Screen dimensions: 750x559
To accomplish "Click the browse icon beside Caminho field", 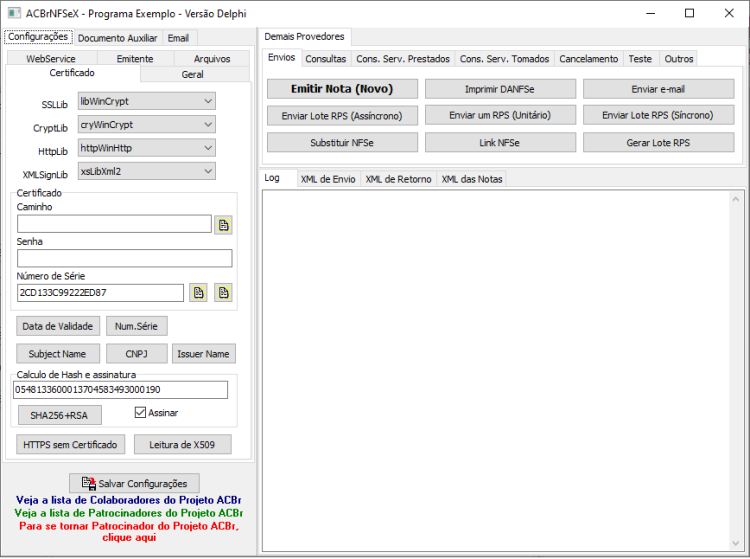I will coord(223,225).
